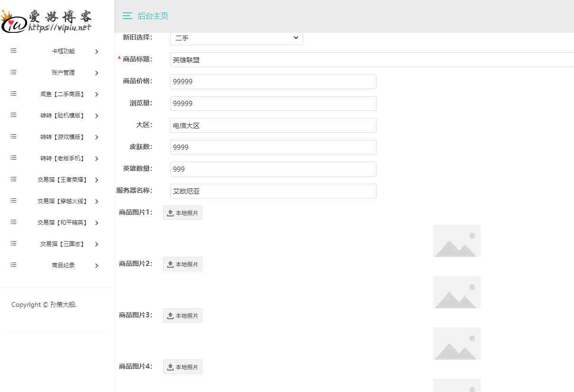Expand the 交易猫【穿越火线】 chevron
The height and width of the screenshot is (392, 574).
[x=97, y=201]
